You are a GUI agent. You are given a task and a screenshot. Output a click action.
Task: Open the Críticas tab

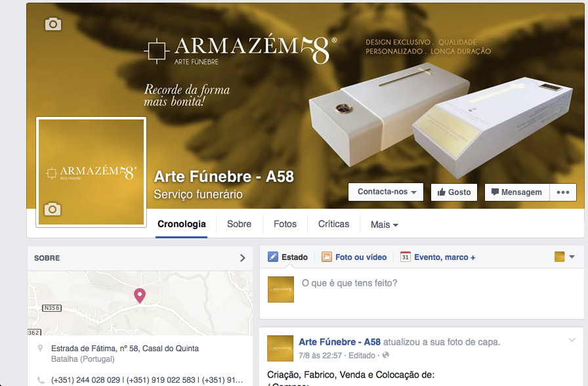(x=334, y=224)
